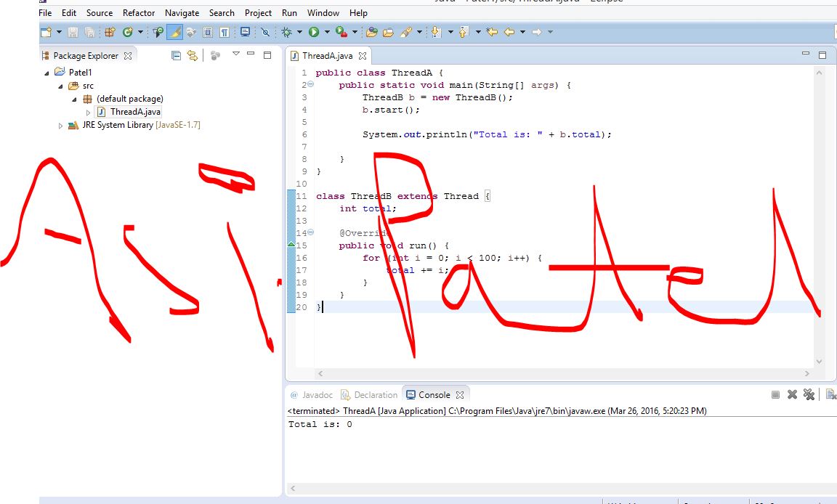Viewport: 837px width, 504px height.
Task: Open the File menu
Action: coord(45,13)
